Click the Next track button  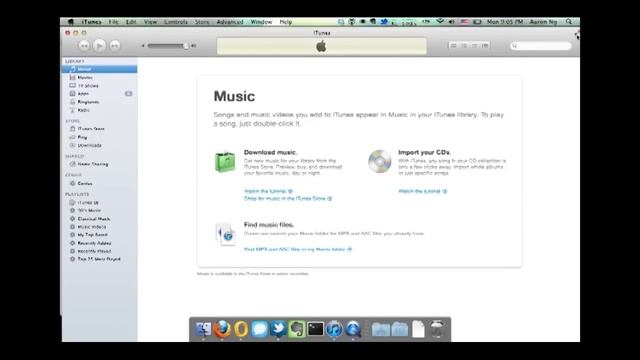115,46
